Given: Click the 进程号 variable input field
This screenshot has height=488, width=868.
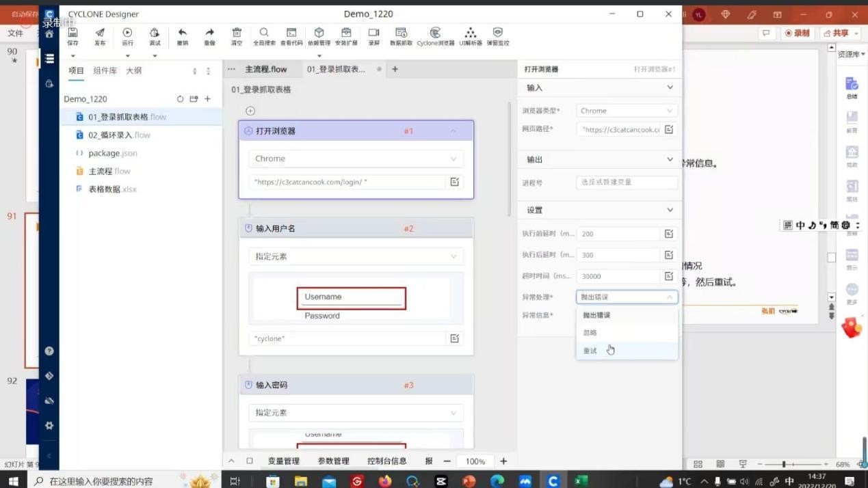Looking at the screenshot, I should (627, 182).
